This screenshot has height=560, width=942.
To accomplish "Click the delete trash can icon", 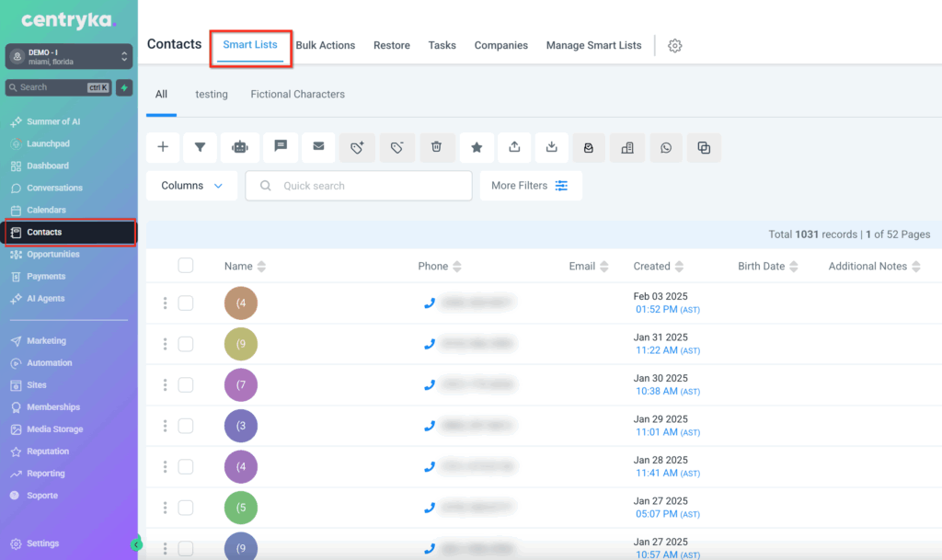I will (x=437, y=147).
